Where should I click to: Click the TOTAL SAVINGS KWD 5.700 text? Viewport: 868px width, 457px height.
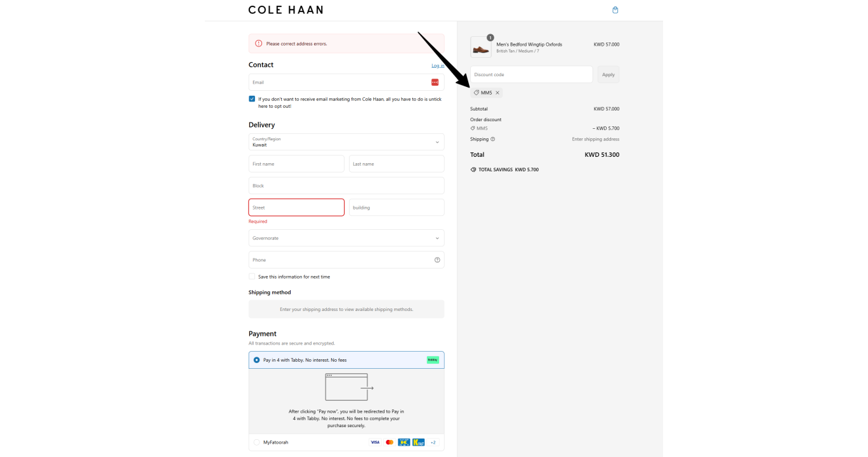509,170
